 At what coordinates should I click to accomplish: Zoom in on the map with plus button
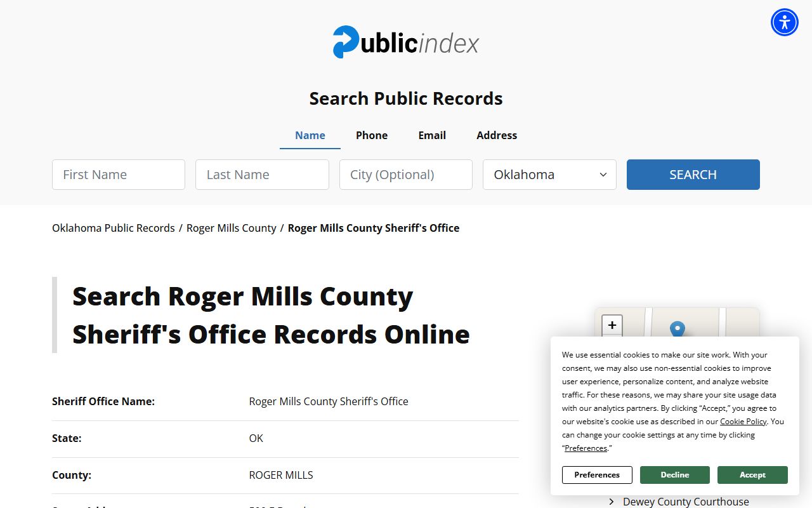pos(612,325)
